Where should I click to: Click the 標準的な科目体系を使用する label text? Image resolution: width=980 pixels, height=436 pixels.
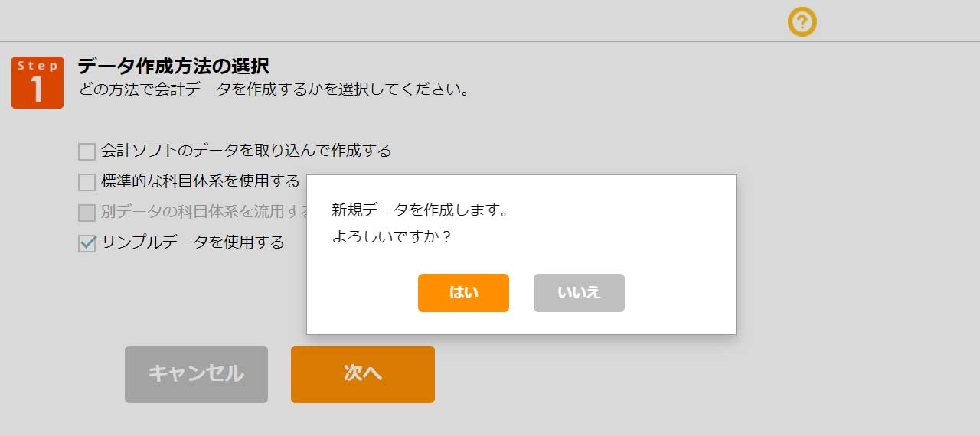[200, 181]
